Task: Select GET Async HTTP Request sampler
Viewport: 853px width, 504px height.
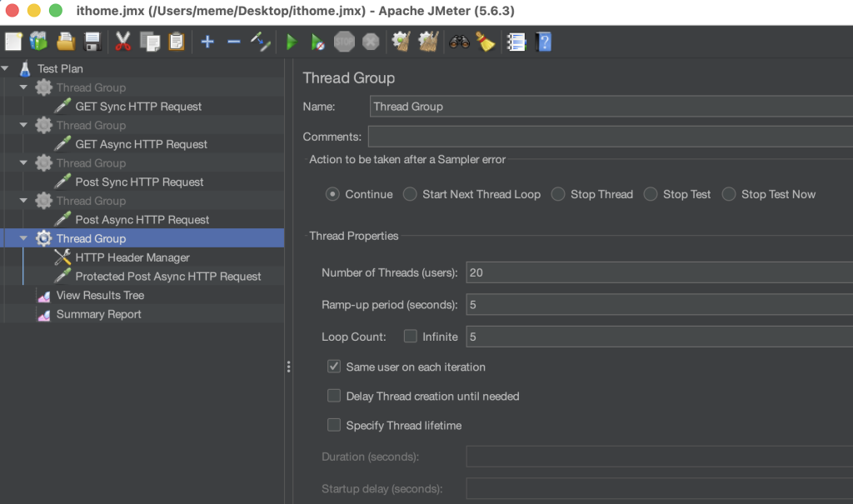Action: [141, 144]
